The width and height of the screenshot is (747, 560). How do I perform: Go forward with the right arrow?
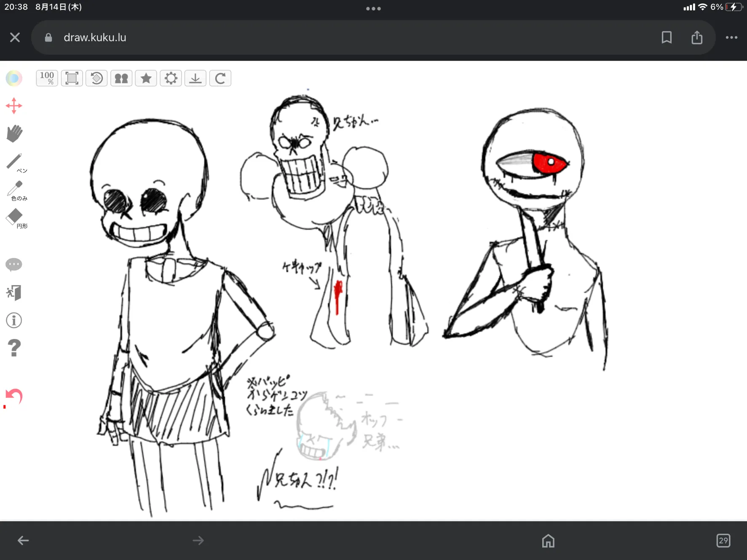pos(198,540)
